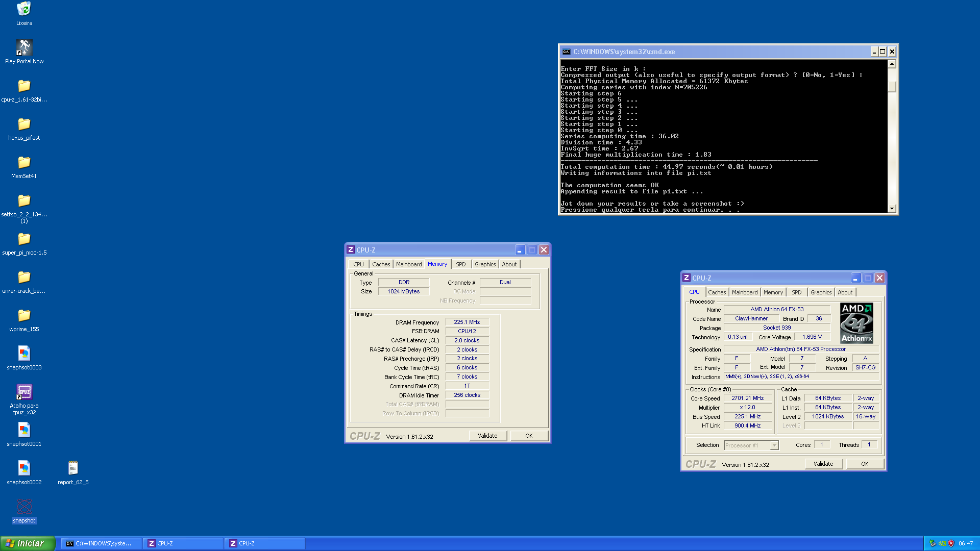980x551 pixels.
Task: Click cmd window scrollbar up arrow
Action: [892, 64]
